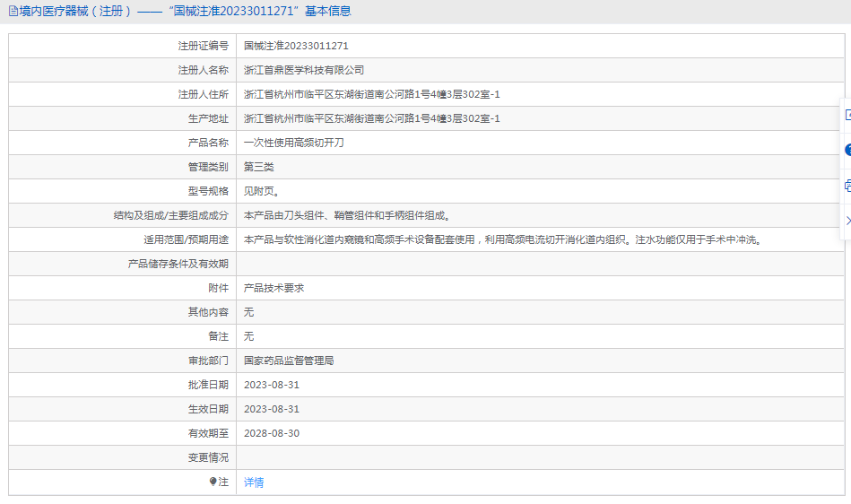851x504 pixels.
Task: Click the intended-use text in the 适用范围/预期用途 row
Action: [x=503, y=239]
